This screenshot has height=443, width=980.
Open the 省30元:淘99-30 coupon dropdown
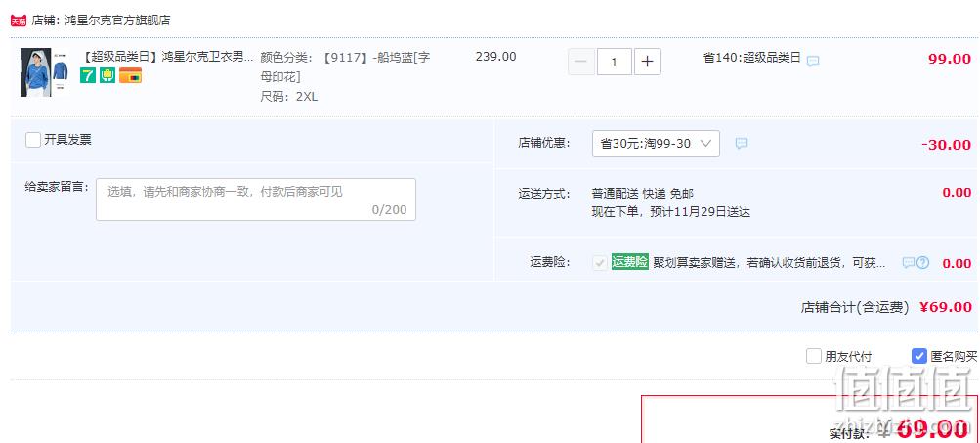click(656, 144)
